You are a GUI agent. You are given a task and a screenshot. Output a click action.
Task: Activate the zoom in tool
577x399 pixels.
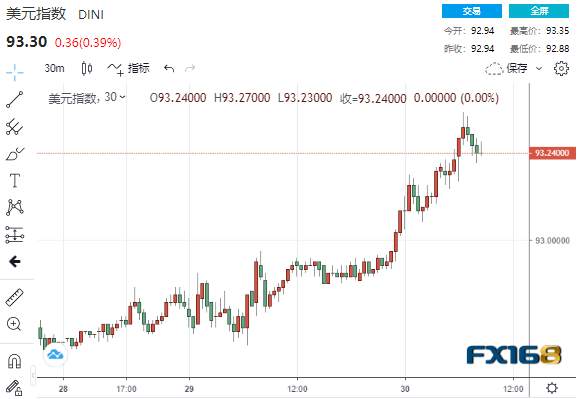coord(14,324)
